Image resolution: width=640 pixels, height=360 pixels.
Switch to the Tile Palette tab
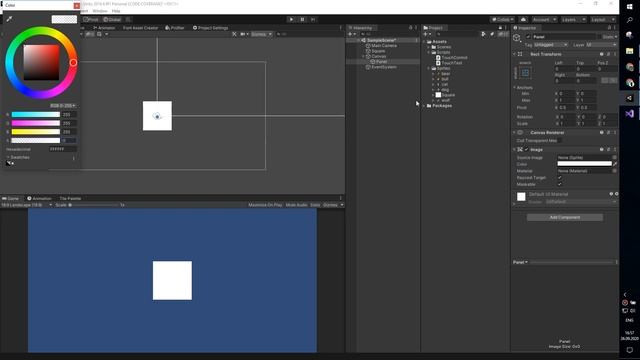70,198
